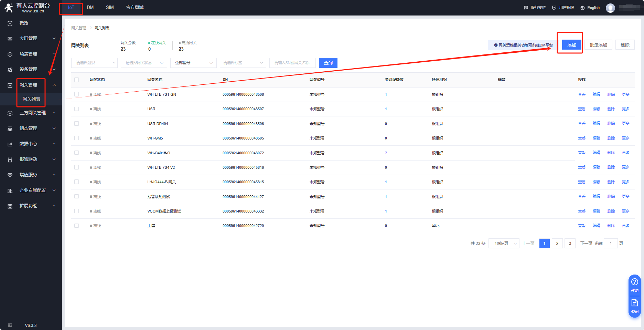Click the 概览 overview sidebar icon
The width and height of the screenshot is (644, 330).
[10, 23]
